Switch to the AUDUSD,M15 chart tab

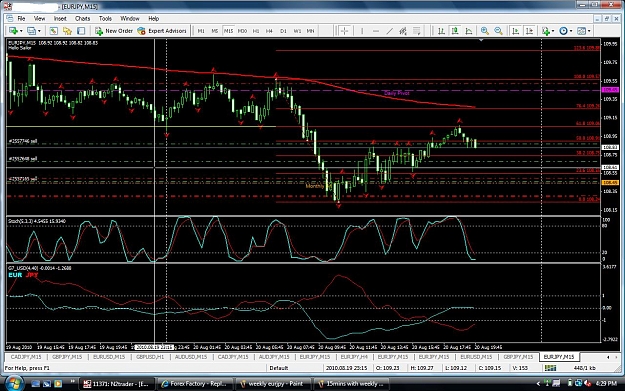pos(191,357)
